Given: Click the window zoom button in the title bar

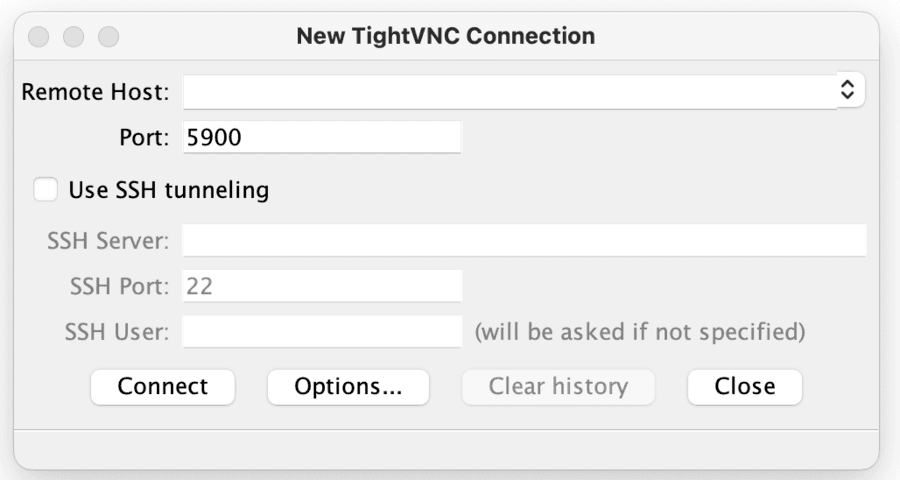Looking at the screenshot, I should click(108, 37).
